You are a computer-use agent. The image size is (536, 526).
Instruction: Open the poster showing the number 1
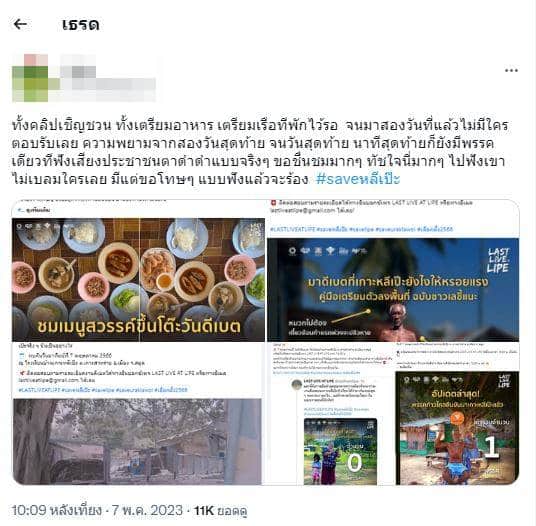point(457,428)
